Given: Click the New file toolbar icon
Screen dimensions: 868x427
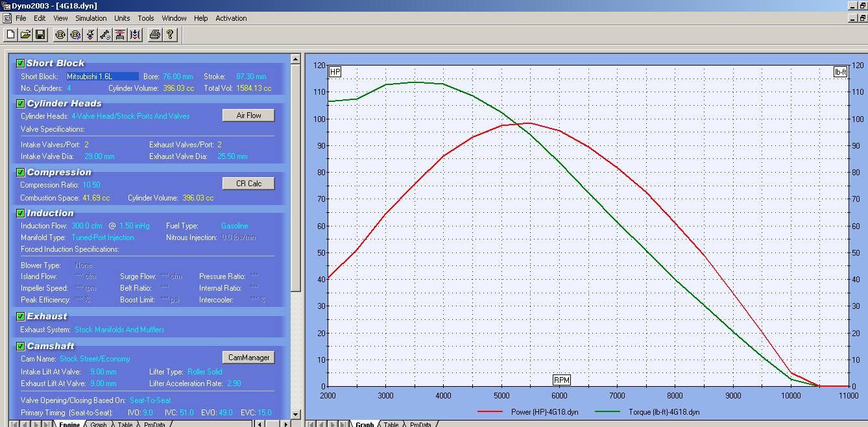Looking at the screenshot, I should (11, 34).
